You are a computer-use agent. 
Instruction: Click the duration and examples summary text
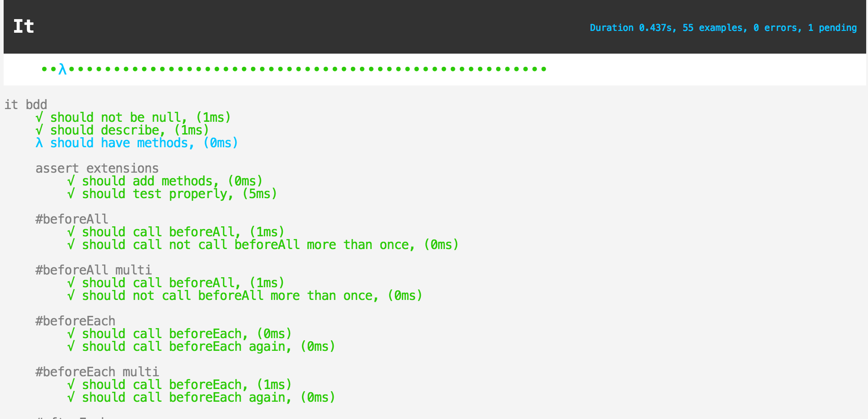pyautogui.click(x=723, y=28)
